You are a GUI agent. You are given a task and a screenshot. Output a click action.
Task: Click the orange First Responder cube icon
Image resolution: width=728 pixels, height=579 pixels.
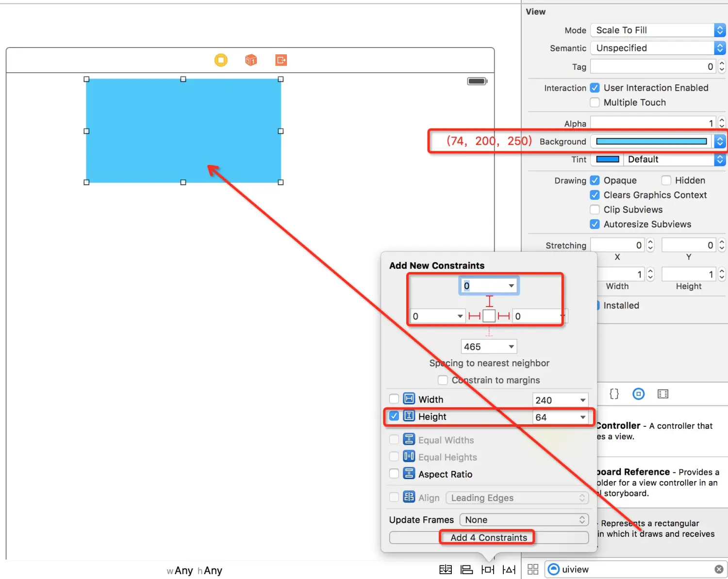click(x=251, y=60)
